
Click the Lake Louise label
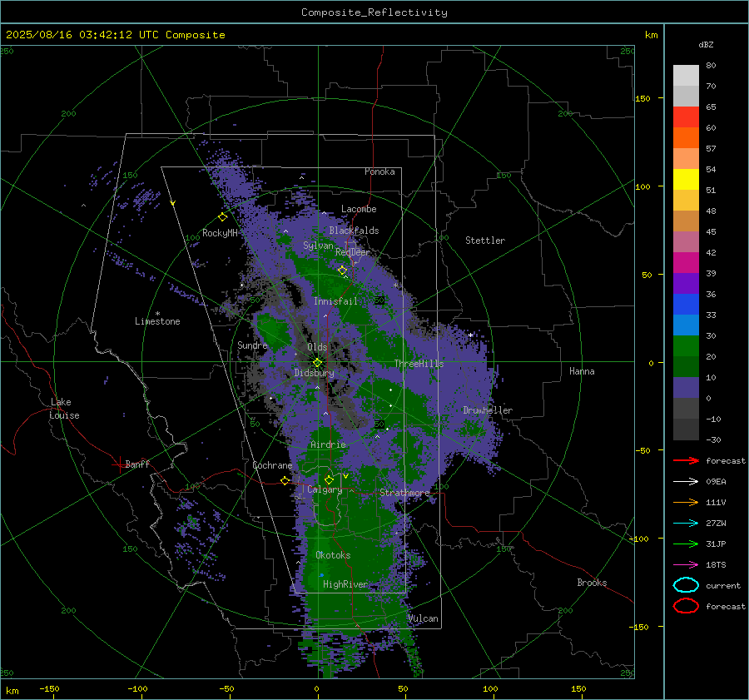tap(64, 409)
